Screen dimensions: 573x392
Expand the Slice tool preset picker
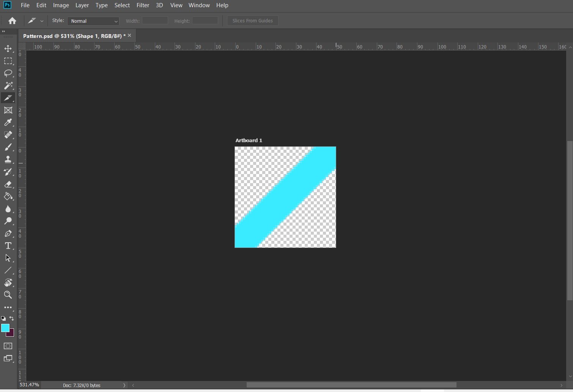(x=42, y=21)
